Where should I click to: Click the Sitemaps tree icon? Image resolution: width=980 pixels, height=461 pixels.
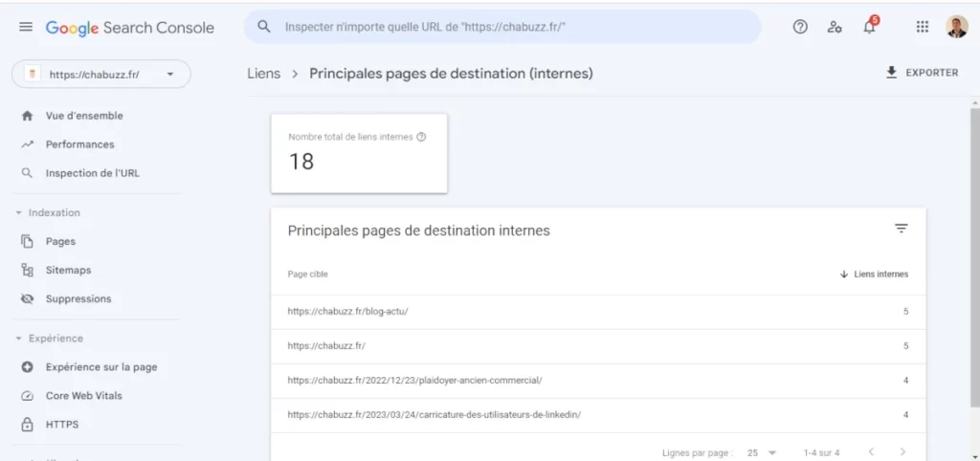[26, 270]
